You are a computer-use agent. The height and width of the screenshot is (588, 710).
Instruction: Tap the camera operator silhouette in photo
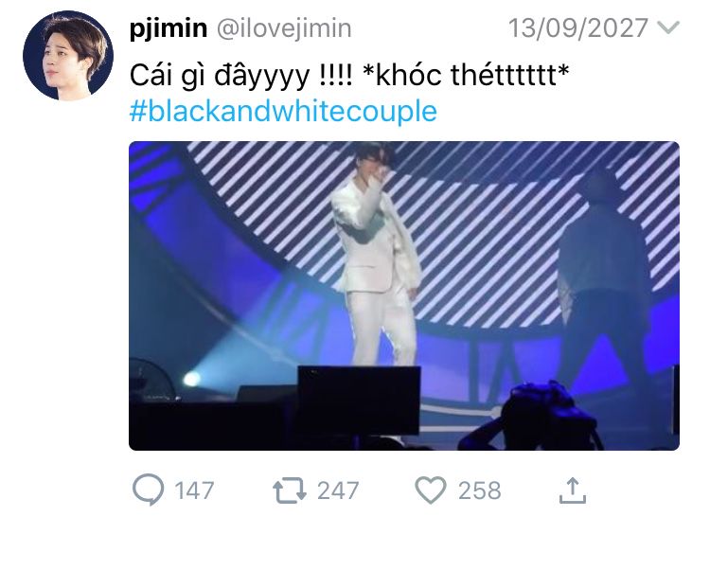[x=530, y=416]
